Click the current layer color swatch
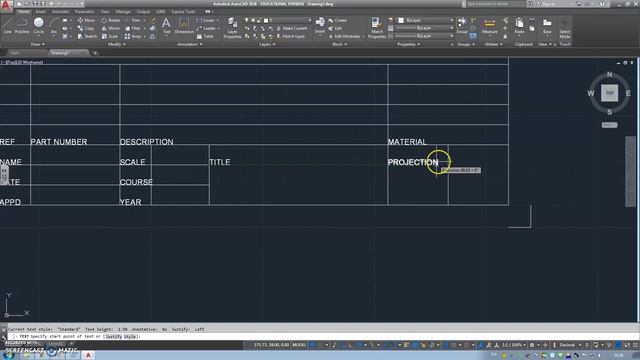Viewport: 640px width, 360px height. 266,20
